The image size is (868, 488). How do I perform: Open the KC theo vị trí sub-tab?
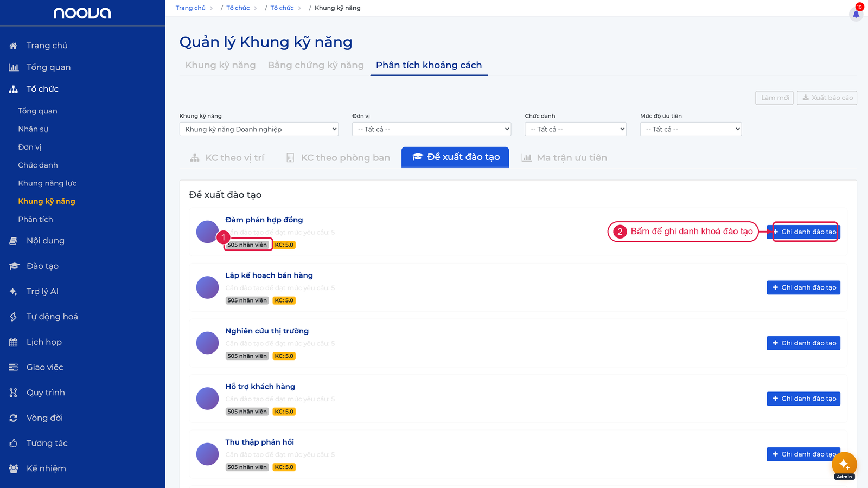coord(227,158)
